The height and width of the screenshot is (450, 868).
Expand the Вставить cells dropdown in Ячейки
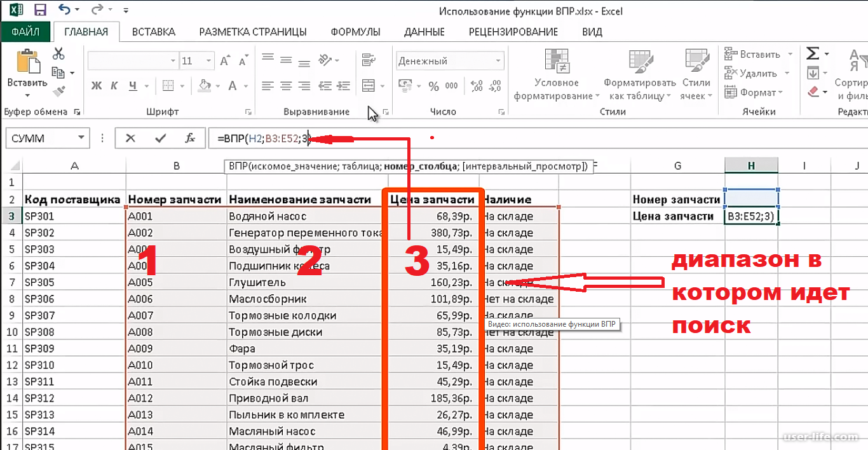tap(790, 54)
